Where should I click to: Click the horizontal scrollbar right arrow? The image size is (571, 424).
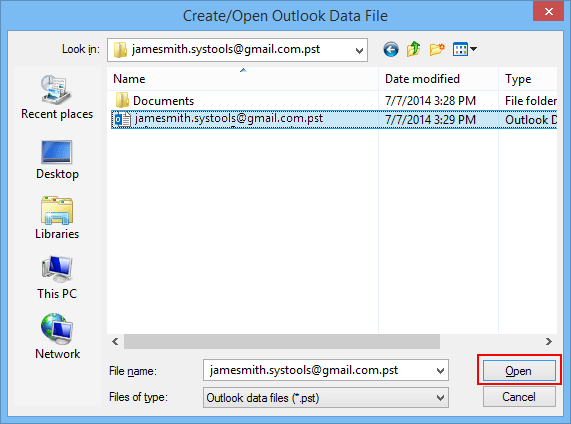(549, 342)
